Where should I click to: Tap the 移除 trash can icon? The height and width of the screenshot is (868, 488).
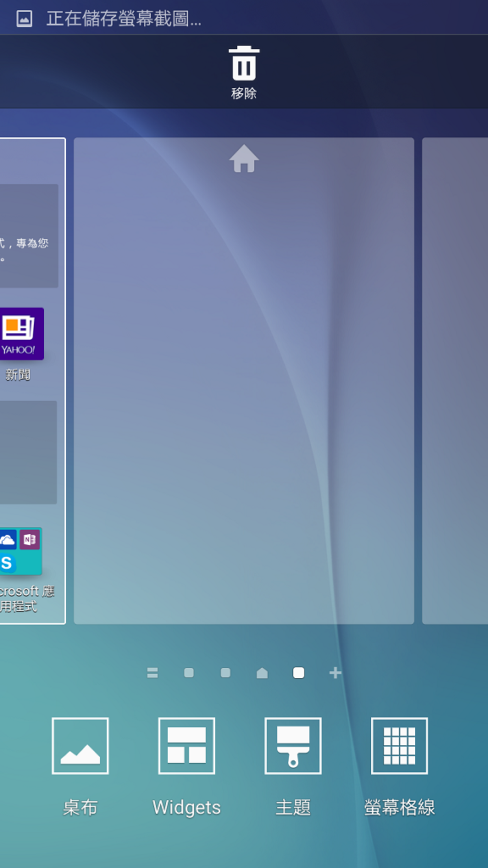(244, 64)
